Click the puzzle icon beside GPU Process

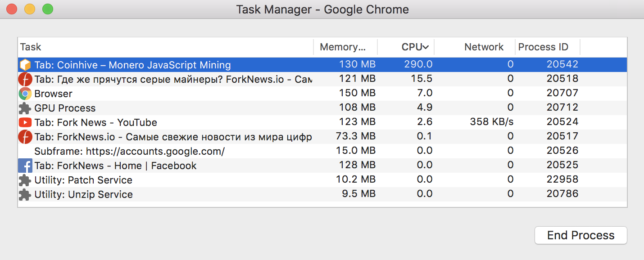[25, 108]
